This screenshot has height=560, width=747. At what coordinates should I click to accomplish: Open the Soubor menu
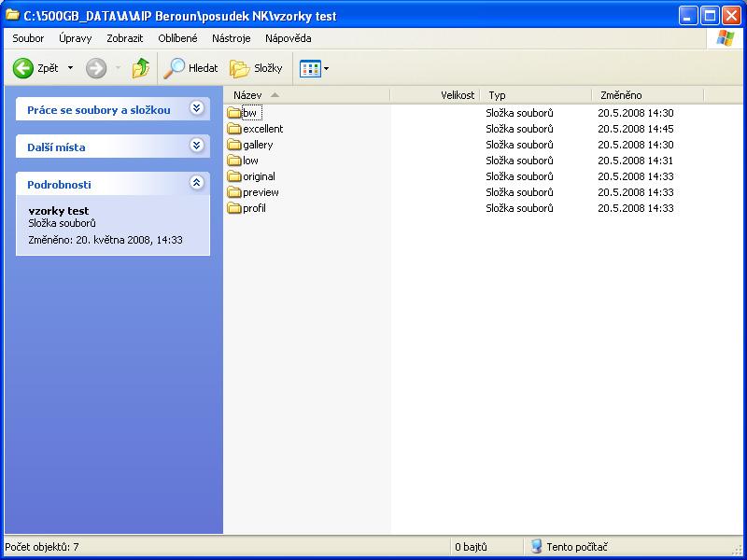(x=28, y=38)
